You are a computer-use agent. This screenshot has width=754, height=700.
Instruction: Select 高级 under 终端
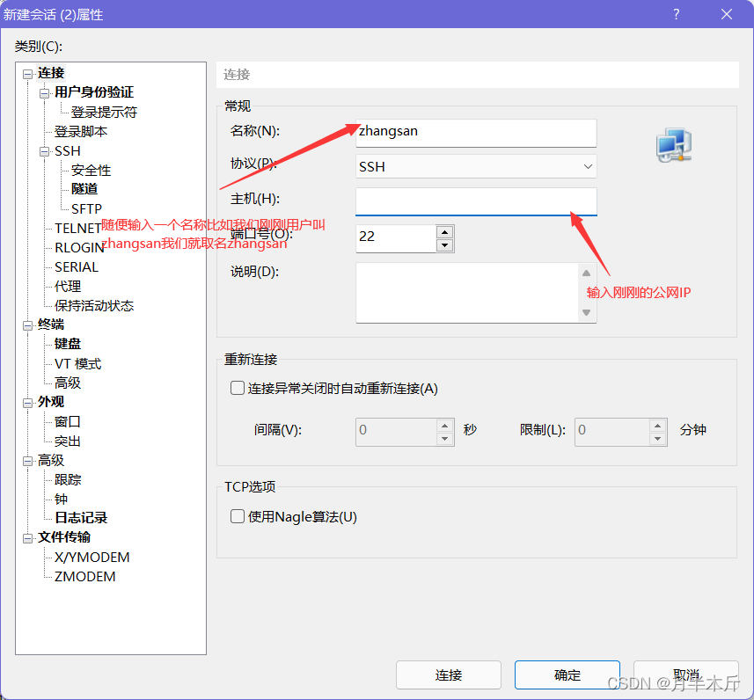pos(68,383)
